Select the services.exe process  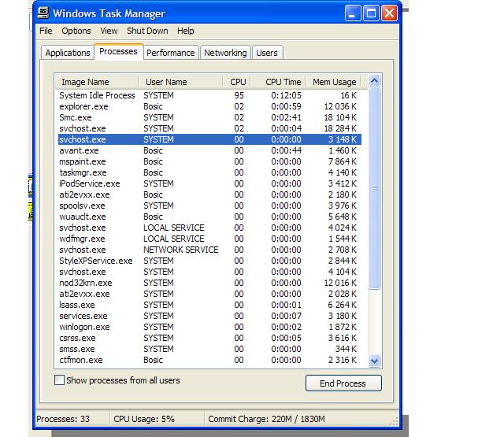(209, 316)
